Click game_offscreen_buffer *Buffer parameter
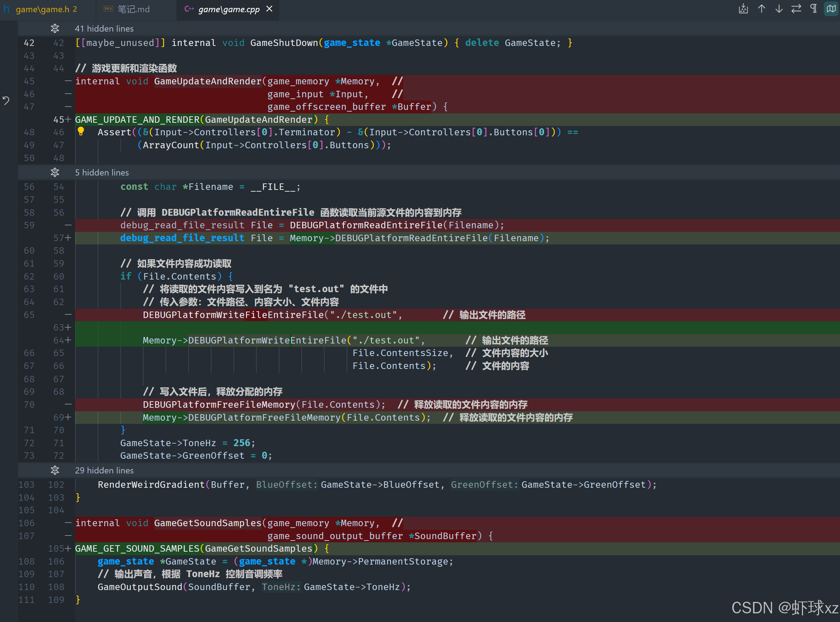The height and width of the screenshot is (622, 840). (349, 107)
